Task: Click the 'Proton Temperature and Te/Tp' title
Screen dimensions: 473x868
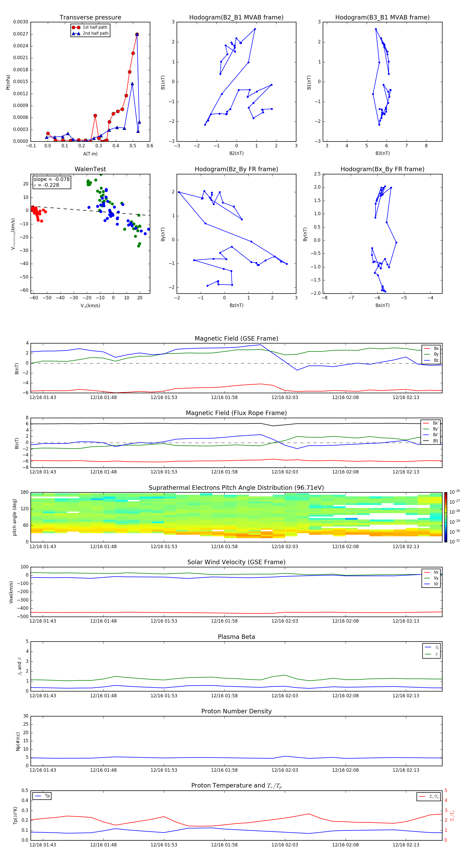Action: coord(236,786)
